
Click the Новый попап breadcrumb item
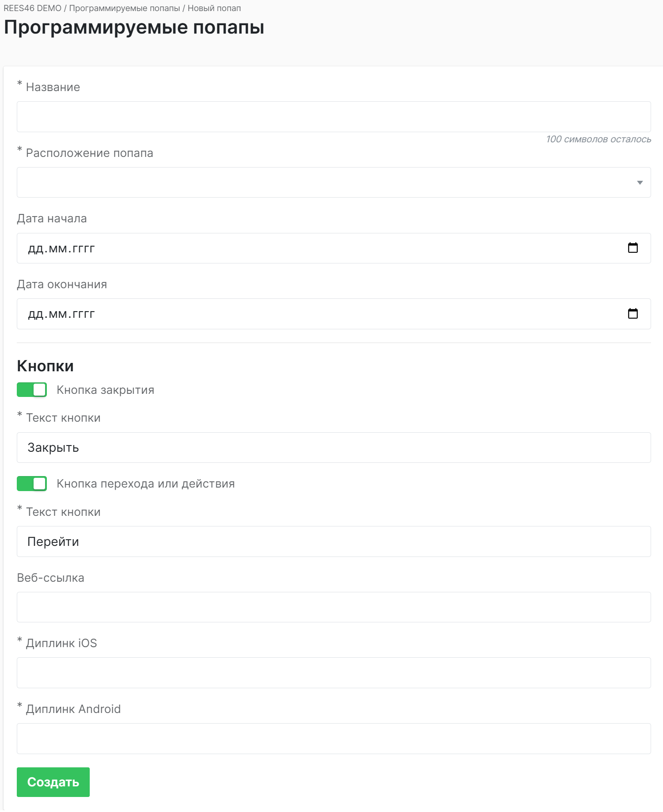pos(214,8)
